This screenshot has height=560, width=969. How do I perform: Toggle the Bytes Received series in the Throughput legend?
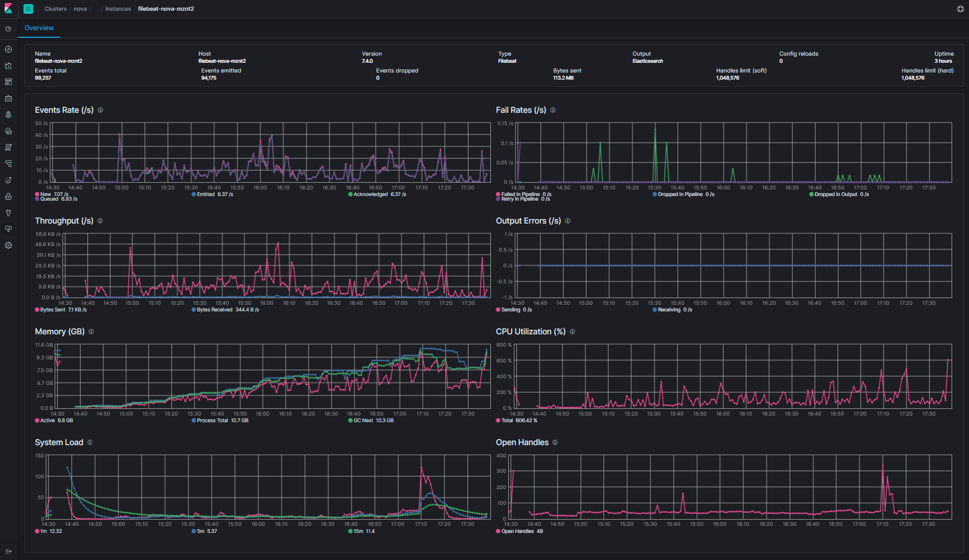pyautogui.click(x=225, y=310)
